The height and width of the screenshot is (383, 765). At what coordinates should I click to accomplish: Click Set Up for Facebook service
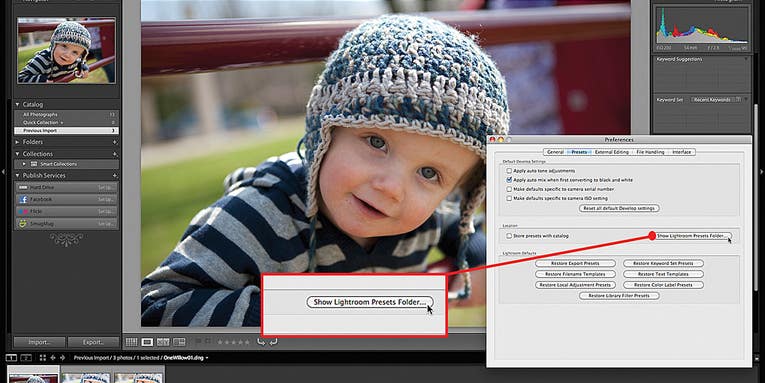click(x=105, y=200)
